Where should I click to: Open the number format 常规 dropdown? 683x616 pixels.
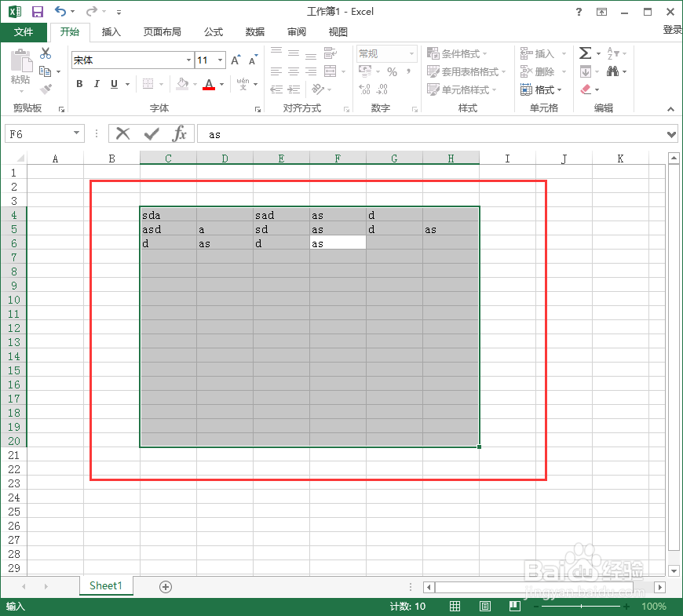[x=411, y=53]
